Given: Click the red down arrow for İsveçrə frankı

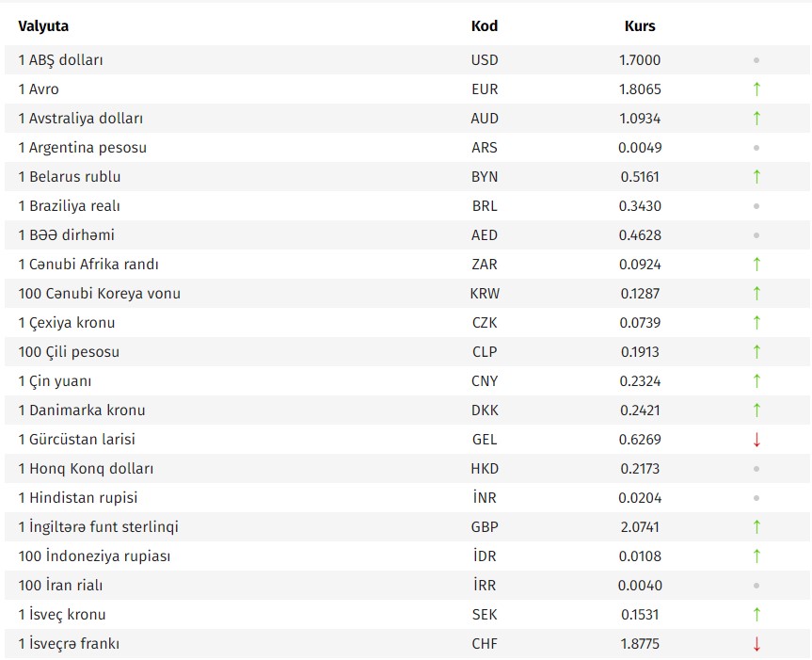Looking at the screenshot, I should 756,644.
